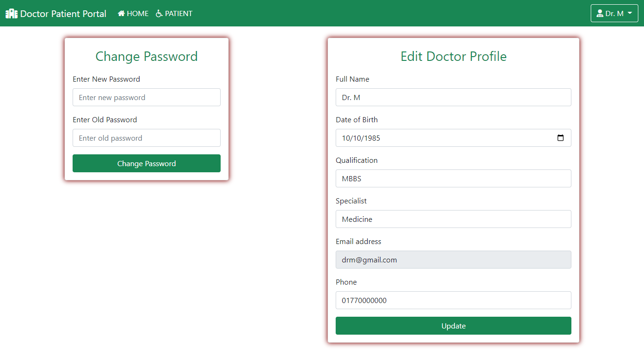Click the Phone field containing 01770000000

(454, 300)
